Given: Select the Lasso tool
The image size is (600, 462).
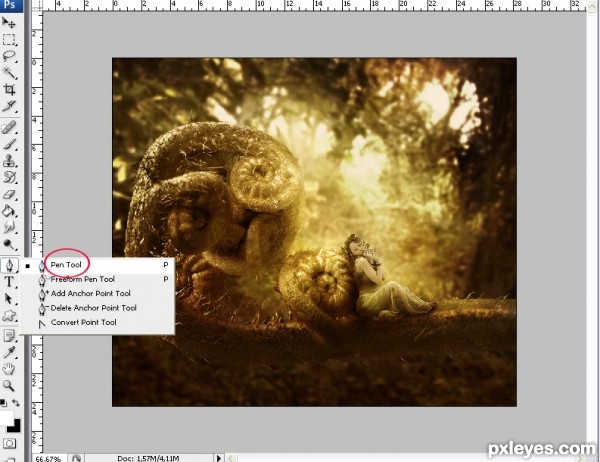Looking at the screenshot, I should 9,56.
